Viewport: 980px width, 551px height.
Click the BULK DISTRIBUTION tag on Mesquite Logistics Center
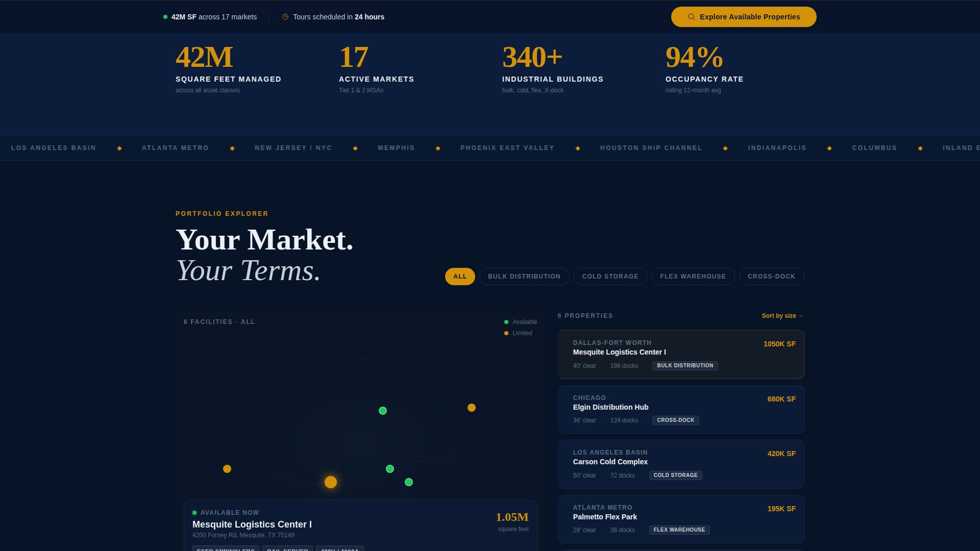[684, 365]
